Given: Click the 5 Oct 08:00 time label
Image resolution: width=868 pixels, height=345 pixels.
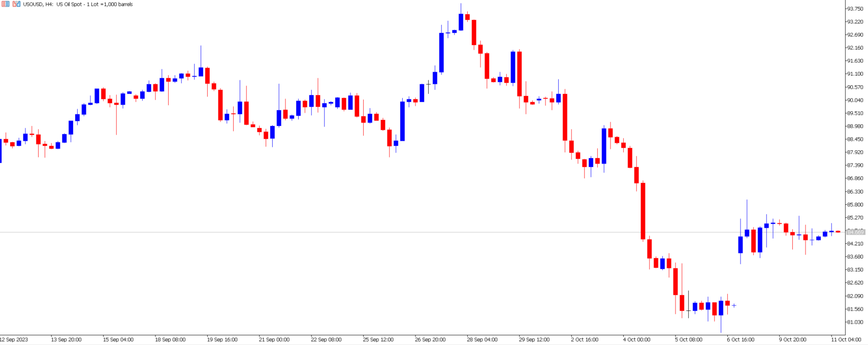Looking at the screenshot, I should point(689,339).
